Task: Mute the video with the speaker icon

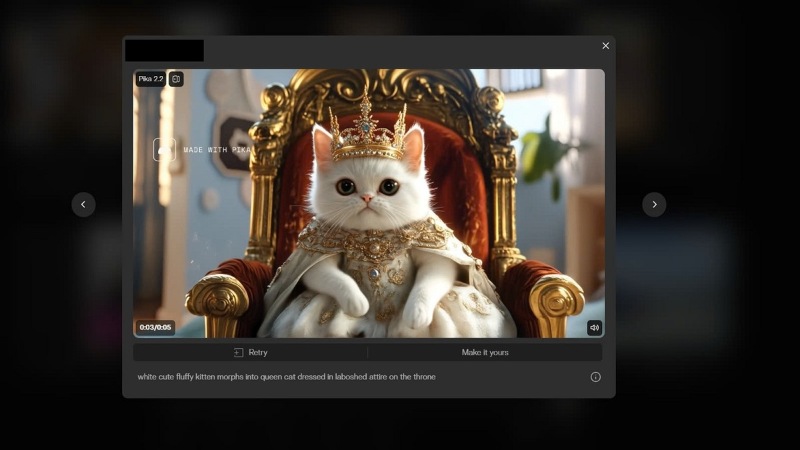Action: [x=594, y=327]
